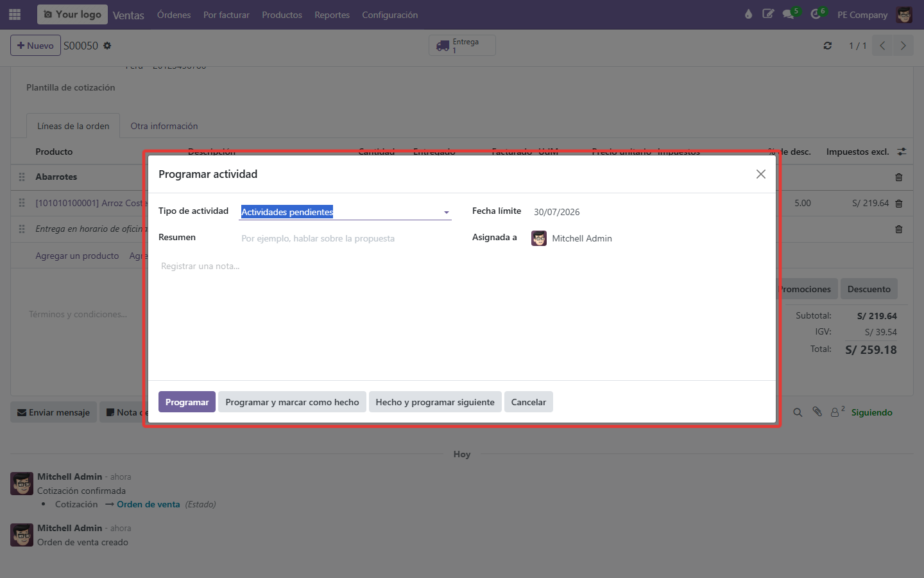
Task: Open the PE Company switcher
Action: point(862,15)
